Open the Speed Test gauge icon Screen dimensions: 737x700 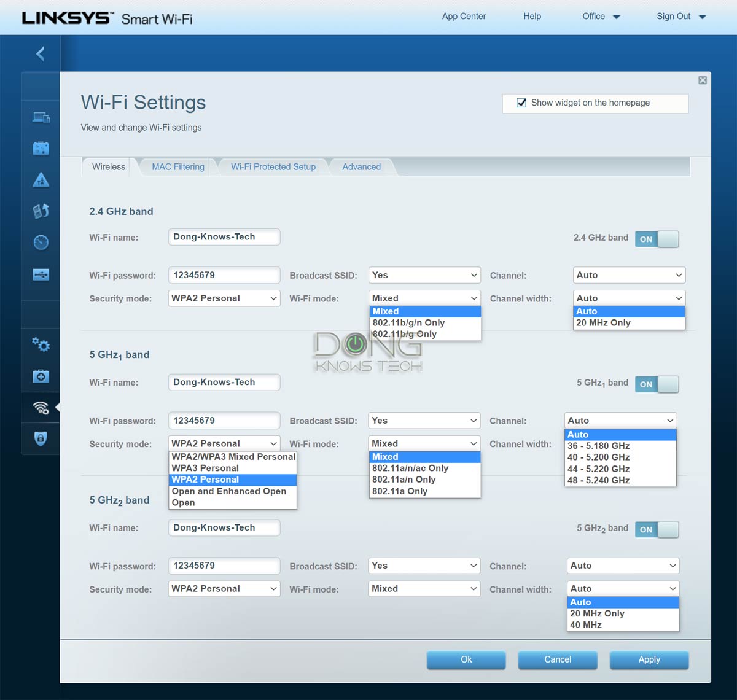(x=41, y=243)
